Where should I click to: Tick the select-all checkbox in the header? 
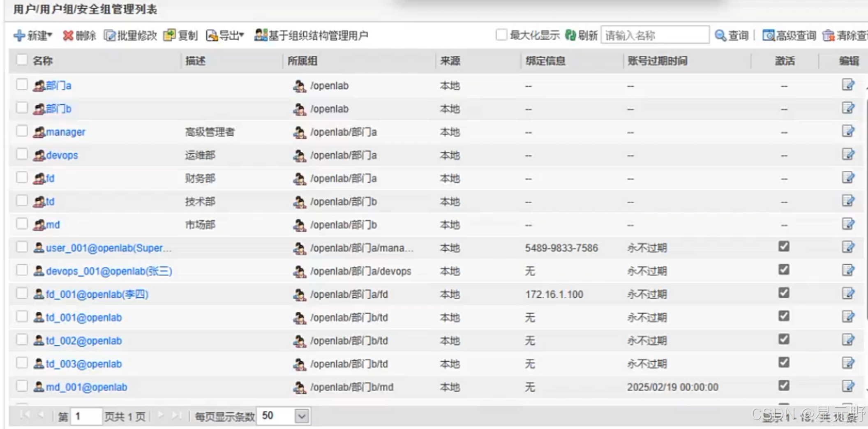click(x=22, y=60)
